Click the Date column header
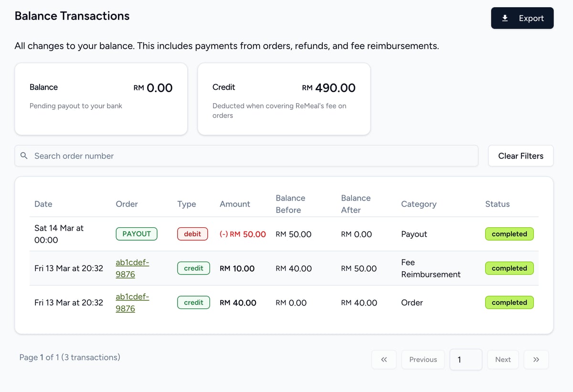 [43, 204]
